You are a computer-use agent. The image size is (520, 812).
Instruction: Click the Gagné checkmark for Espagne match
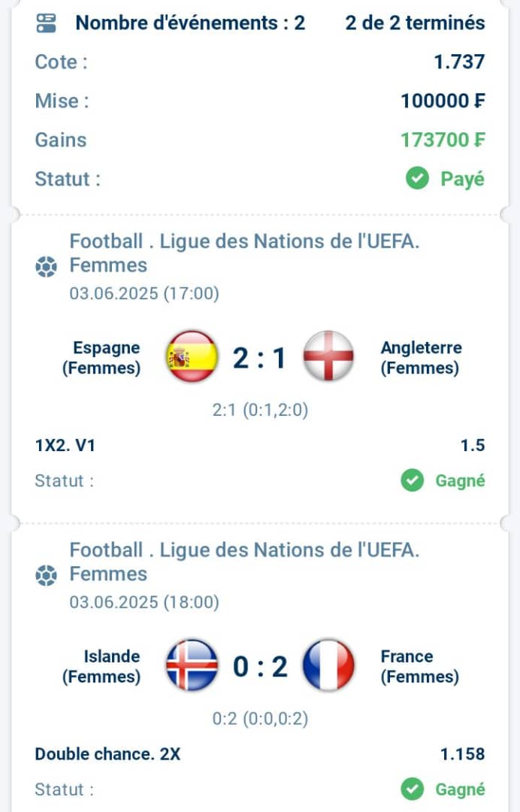tap(412, 480)
